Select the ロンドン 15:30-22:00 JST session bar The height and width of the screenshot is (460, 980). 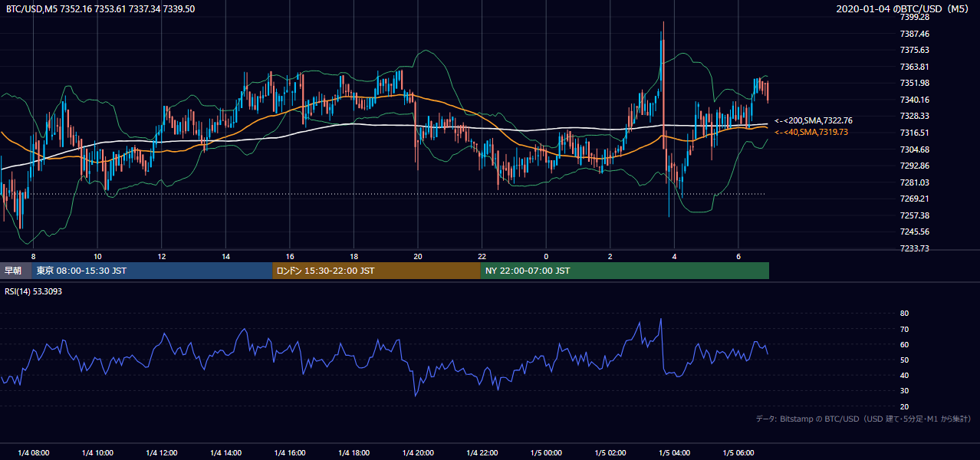click(377, 271)
